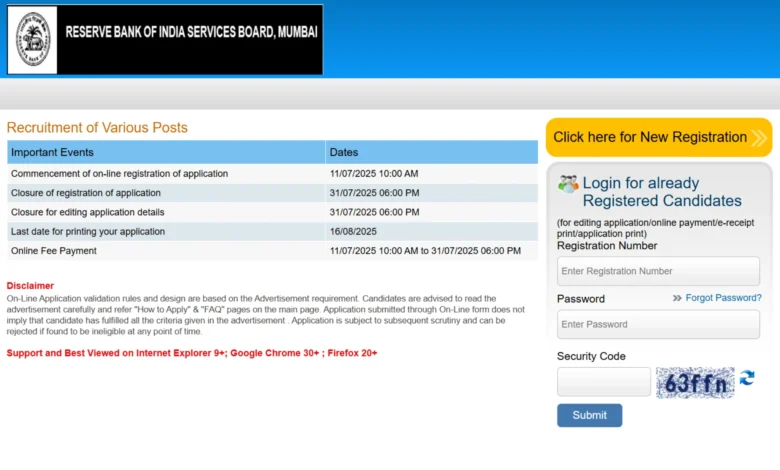Click the Registration Number label

tap(607, 246)
